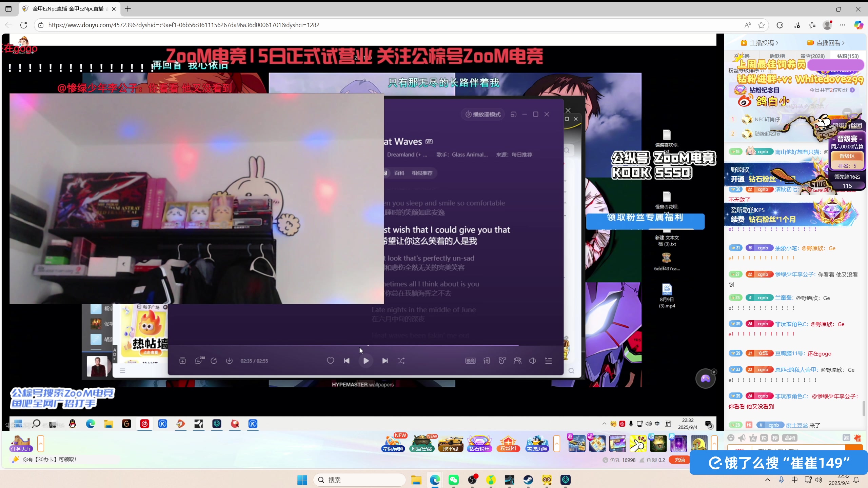Viewport: 868px width, 488px height.
Task: Click chat panel scrollbar thumb
Action: [x=864, y=408]
